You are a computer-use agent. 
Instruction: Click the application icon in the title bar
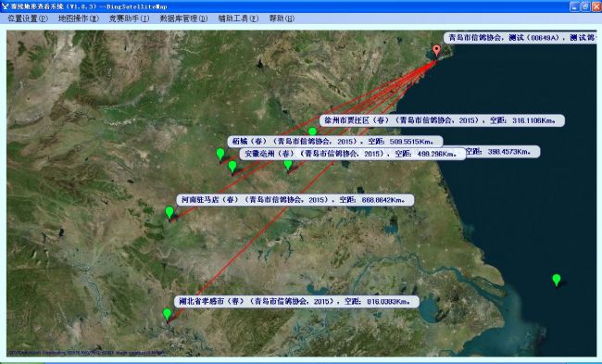point(5,6)
